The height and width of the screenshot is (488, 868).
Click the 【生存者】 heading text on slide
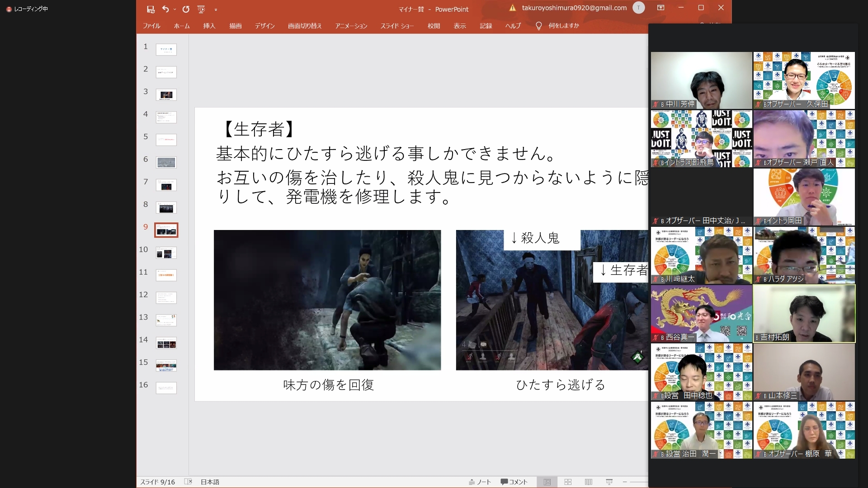click(259, 129)
